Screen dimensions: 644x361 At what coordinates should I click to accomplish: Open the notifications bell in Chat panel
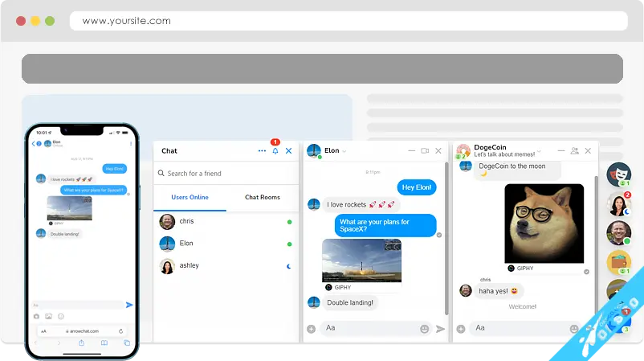point(275,151)
